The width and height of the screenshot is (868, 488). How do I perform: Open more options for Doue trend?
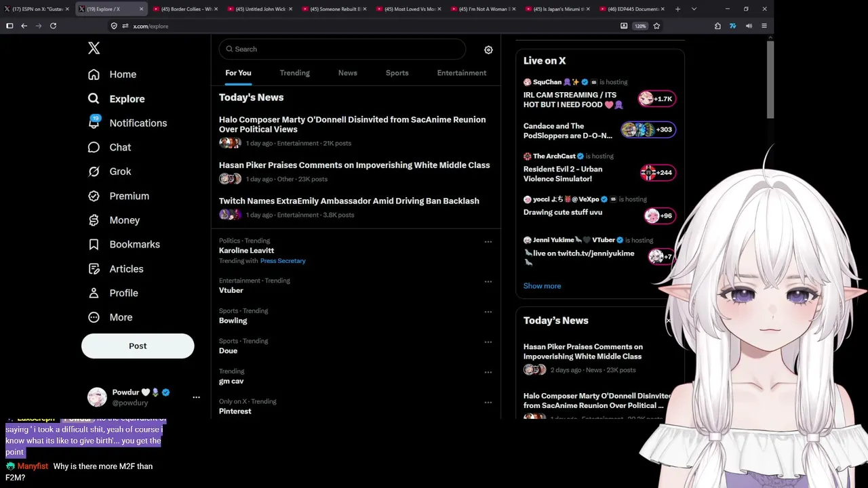tap(488, 342)
